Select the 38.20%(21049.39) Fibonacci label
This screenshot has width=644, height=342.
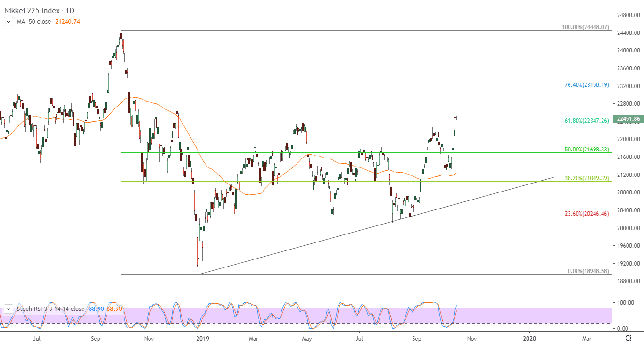click(587, 178)
